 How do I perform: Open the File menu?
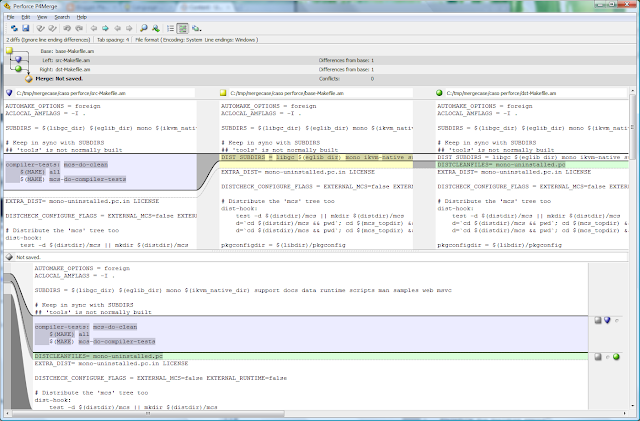(x=10, y=17)
